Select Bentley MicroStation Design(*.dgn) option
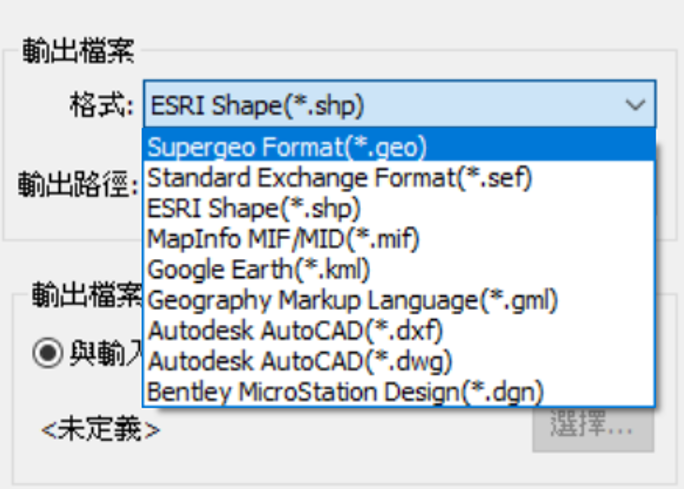 click(x=399, y=391)
